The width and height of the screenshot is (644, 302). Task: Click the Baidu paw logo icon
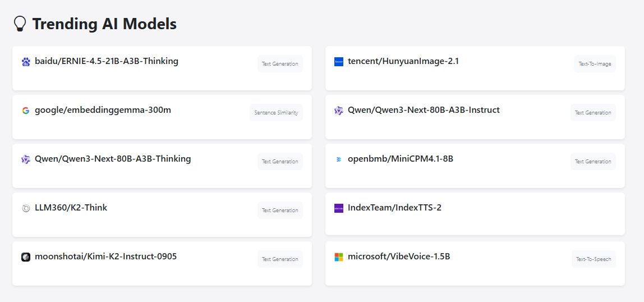tap(26, 62)
